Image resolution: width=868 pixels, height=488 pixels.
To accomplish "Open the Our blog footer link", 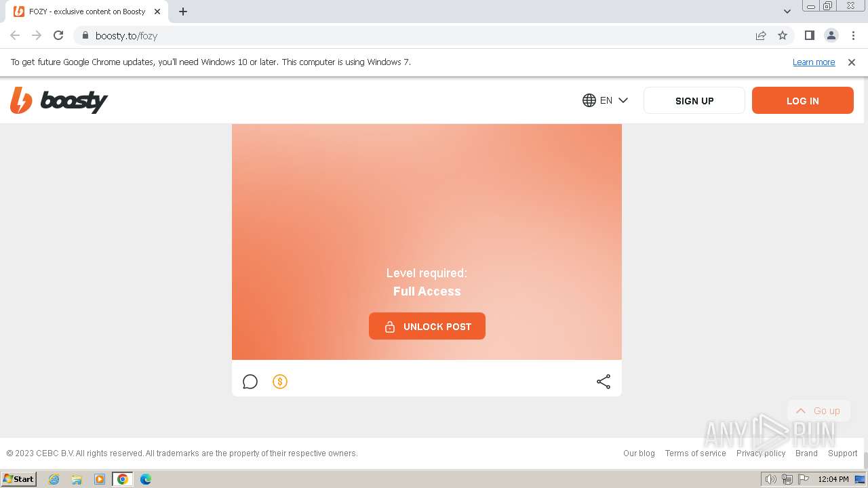I will click(639, 453).
